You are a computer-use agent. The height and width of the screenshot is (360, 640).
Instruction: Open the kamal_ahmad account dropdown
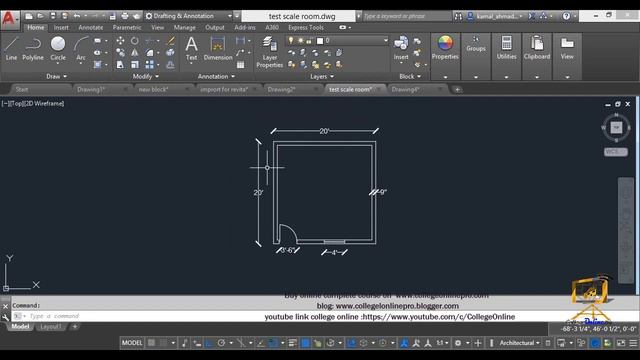pyautogui.click(x=495, y=16)
